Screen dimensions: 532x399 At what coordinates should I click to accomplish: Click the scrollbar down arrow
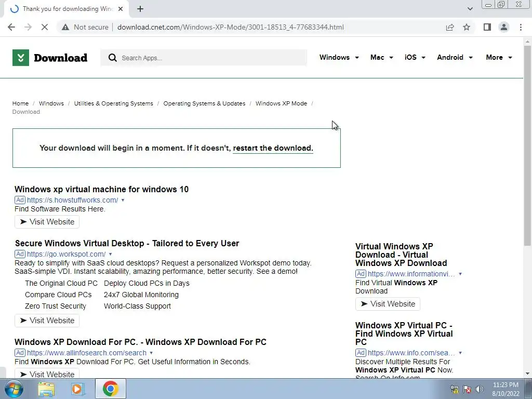(527, 374)
